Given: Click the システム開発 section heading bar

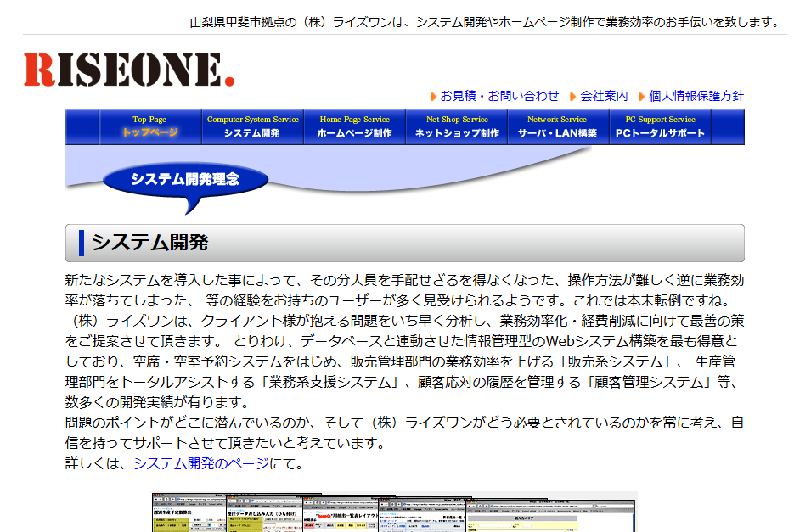Looking at the screenshot, I should tap(404, 243).
